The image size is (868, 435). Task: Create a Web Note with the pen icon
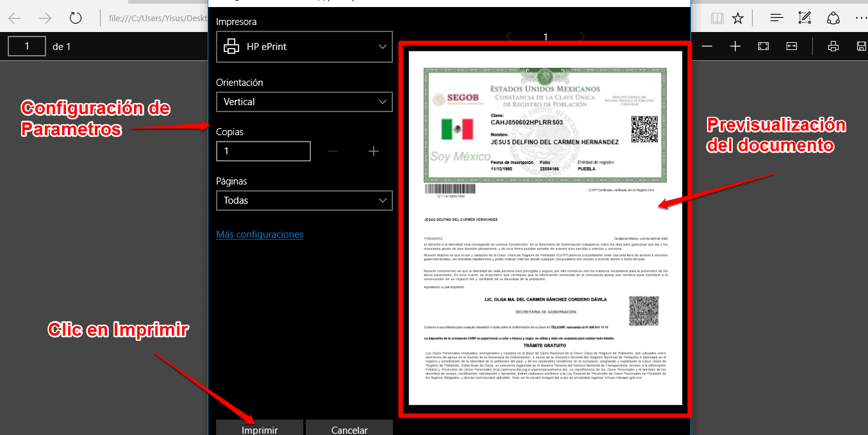(x=804, y=18)
